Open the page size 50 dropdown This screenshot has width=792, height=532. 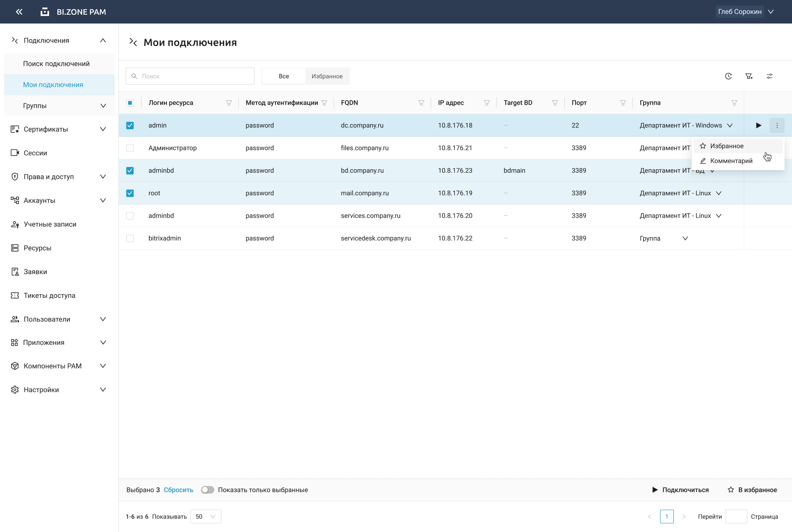click(206, 516)
